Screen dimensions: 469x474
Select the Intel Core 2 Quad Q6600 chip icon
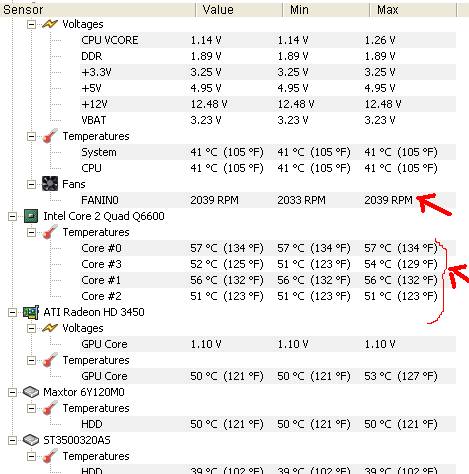point(31,216)
